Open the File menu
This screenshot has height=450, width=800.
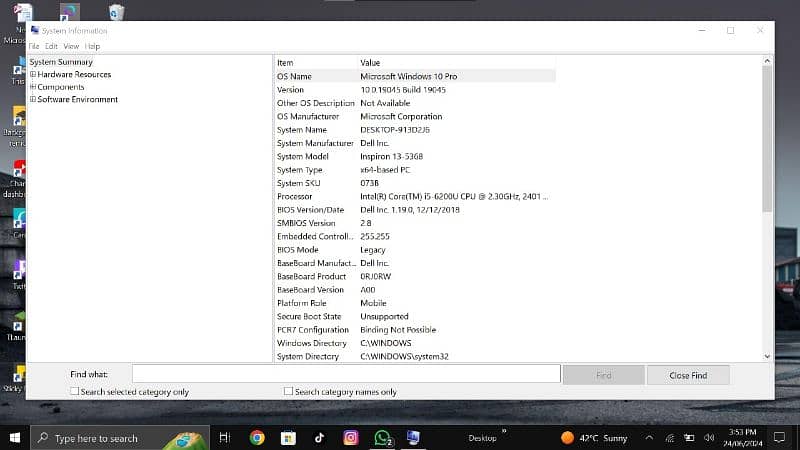pyautogui.click(x=34, y=46)
